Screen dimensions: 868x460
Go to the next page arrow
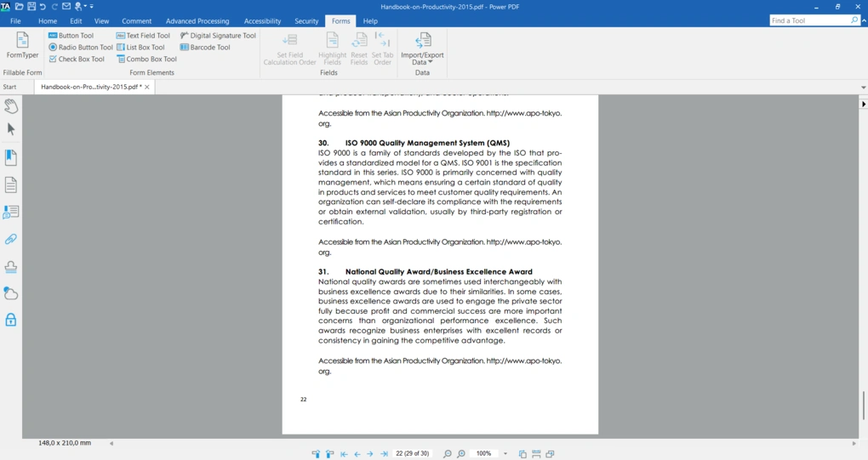(370, 454)
